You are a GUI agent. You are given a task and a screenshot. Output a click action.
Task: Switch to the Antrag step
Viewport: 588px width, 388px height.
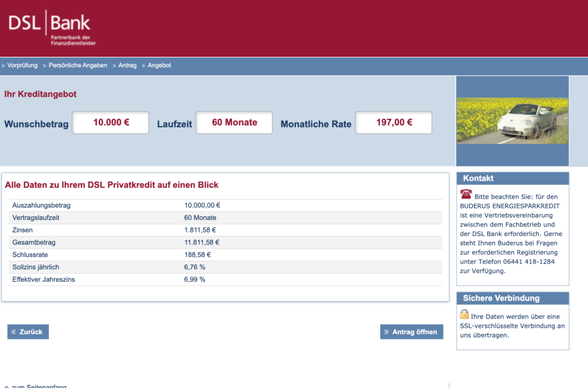[127, 65]
